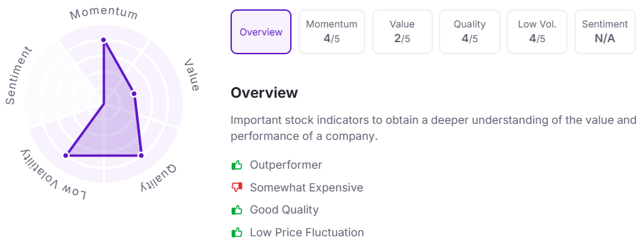This screenshot has height=247, width=644.
Task: Click the Overview heading
Action: pos(263,93)
